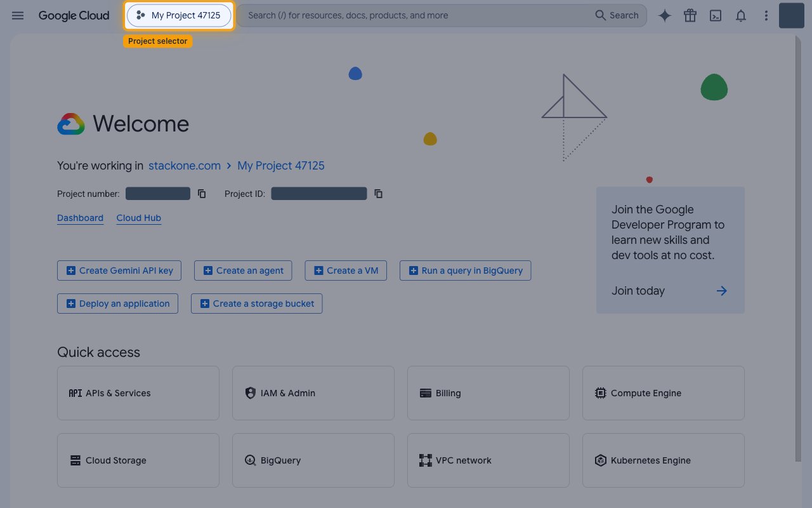
Task: Open the Compute Engine quick access card
Action: point(664,393)
